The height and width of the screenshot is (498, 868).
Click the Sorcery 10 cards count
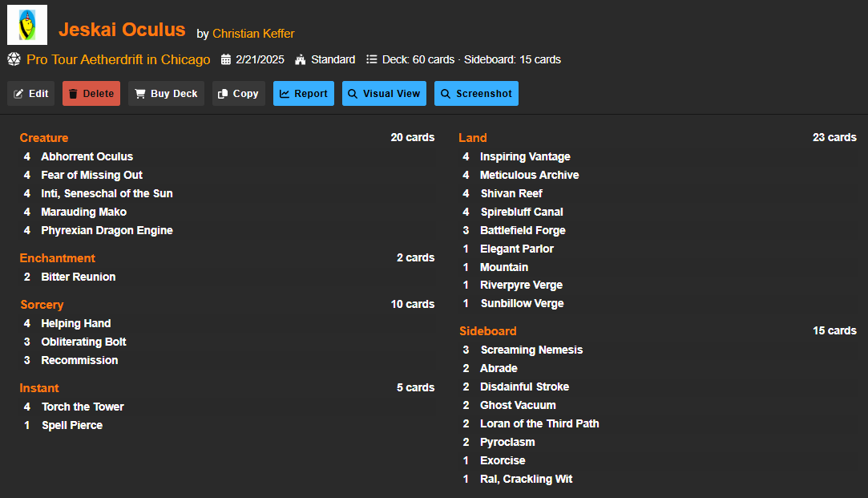[413, 304]
